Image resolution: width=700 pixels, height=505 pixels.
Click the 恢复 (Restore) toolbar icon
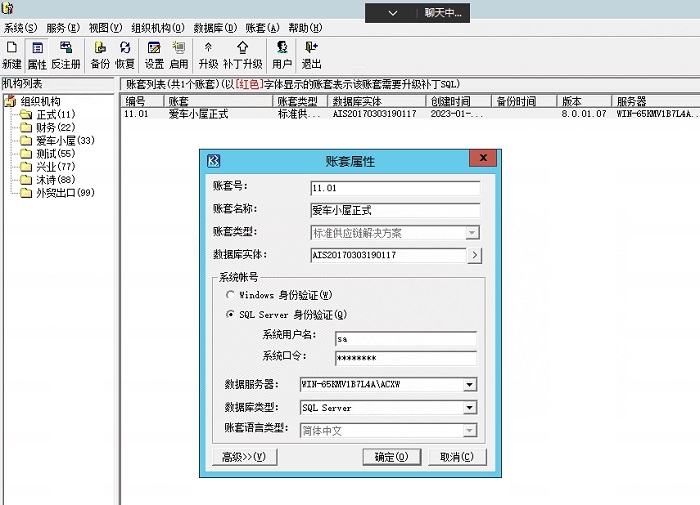[x=125, y=54]
